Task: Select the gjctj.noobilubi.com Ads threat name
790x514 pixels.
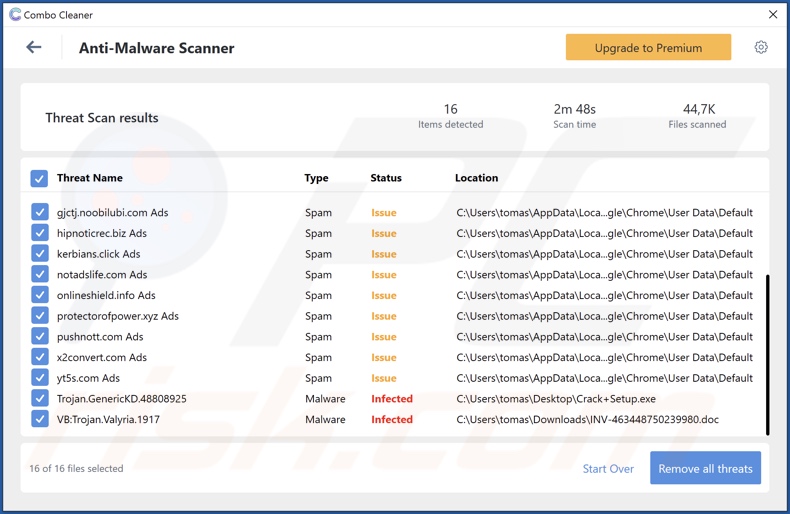Action: (x=112, y=213)
